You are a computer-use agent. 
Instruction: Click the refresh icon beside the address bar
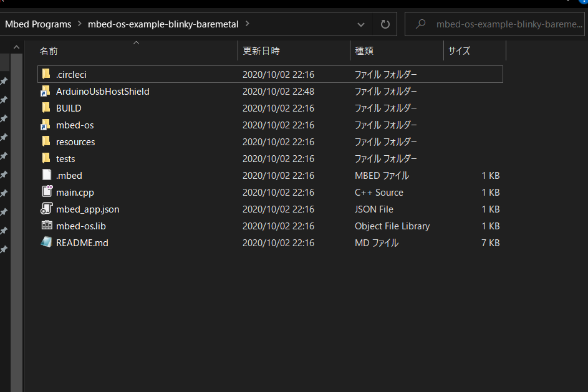click(385, 24)
